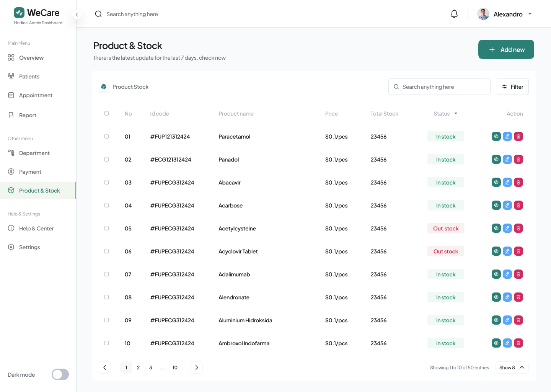Delete Ambroxol Indofarma using trash icon
Screen dimensions: 551x392
(518, 343)
